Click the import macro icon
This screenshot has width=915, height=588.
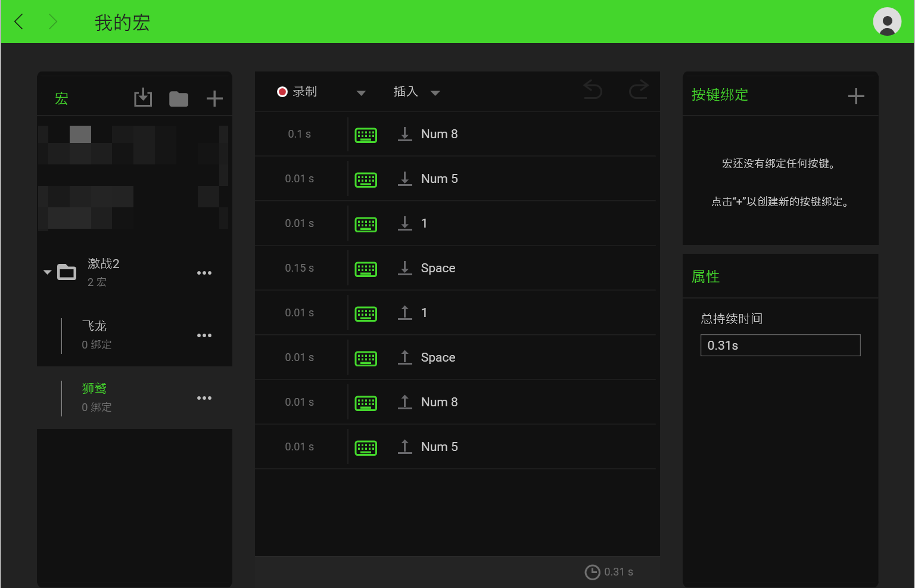coord(143,98)
